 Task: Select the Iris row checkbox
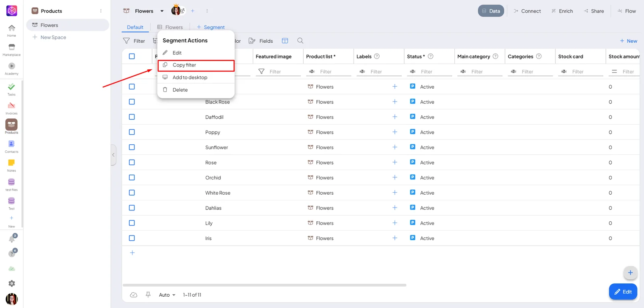pos(132,238)
